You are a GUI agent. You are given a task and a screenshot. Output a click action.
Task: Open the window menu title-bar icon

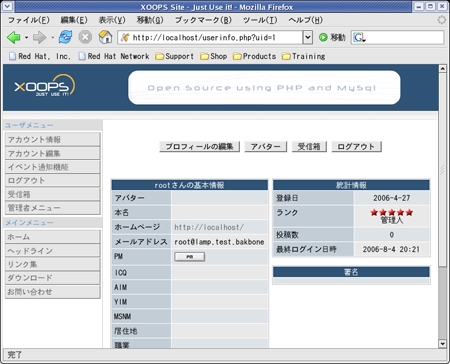click(x=7, y=6)
